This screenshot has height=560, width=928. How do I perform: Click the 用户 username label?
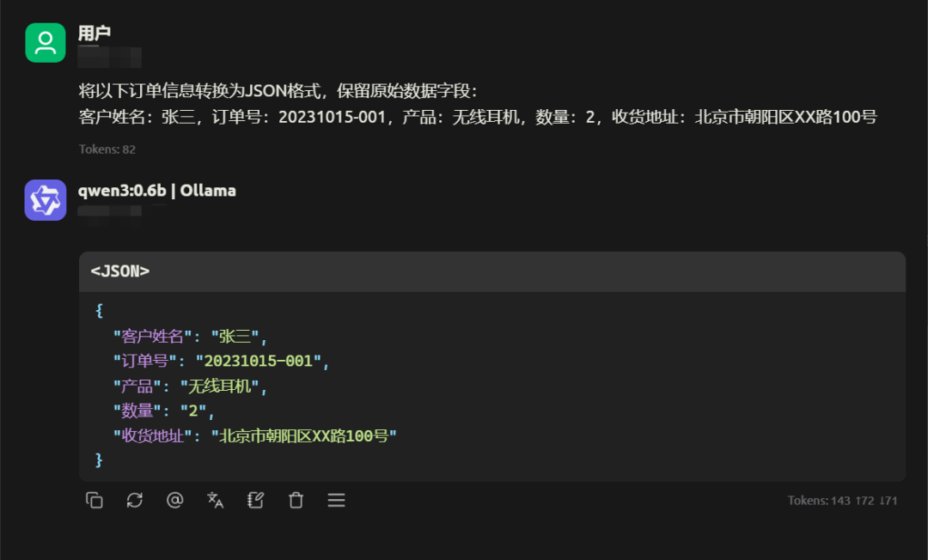95,33
